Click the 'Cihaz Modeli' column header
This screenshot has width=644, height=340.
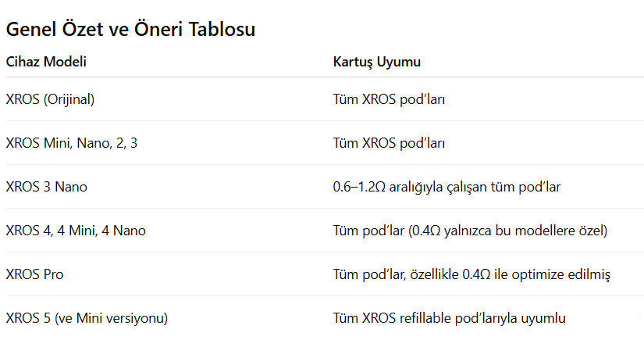pos(45,62)
